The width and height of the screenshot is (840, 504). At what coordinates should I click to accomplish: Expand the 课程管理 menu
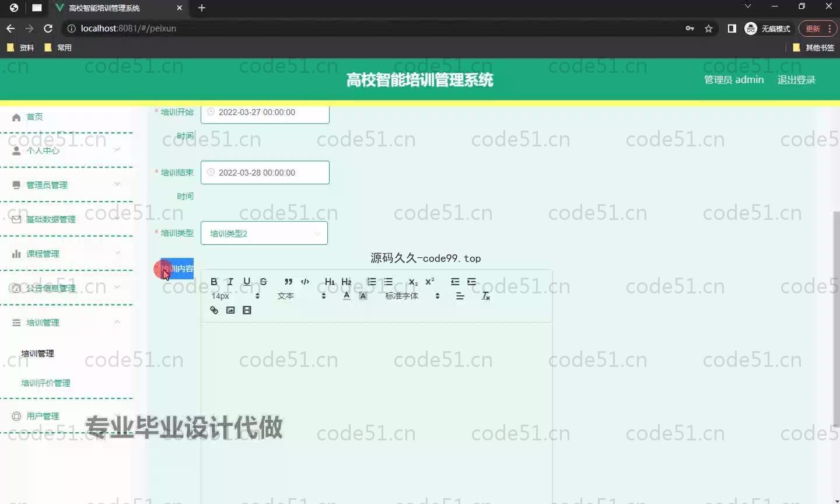(66, 254)
